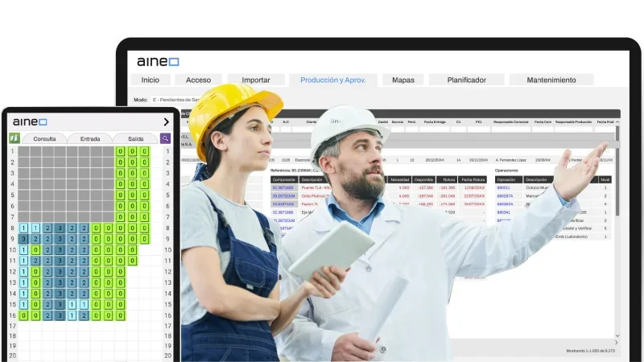Screen dimensions: 644x362
Task: Open component link 33.9187445
Action: click(283, 204)
